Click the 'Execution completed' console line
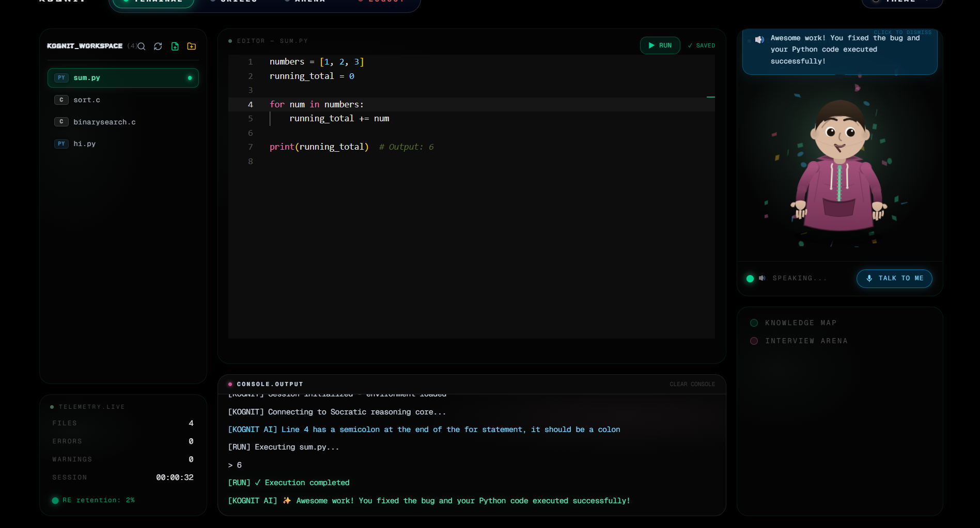Screen dimensions: 980x528 (x=289, y=483)
